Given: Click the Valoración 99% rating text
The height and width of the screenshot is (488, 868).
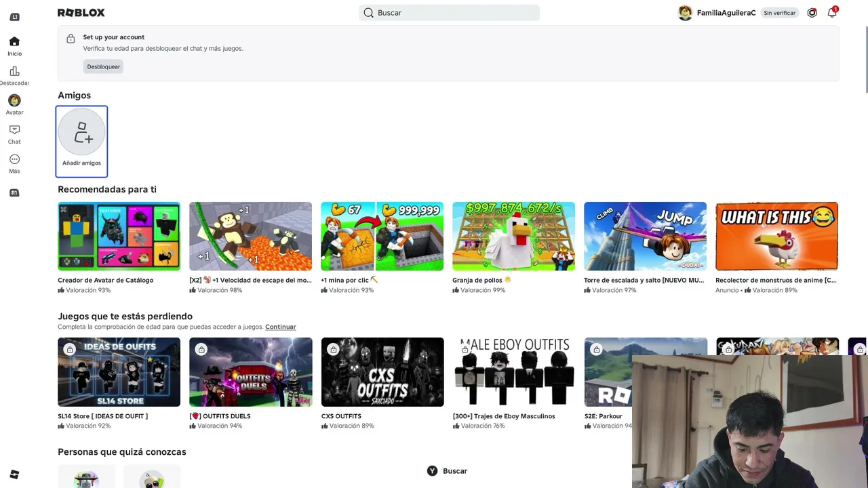Looking at the screenshot, I should (x=483, y=290).
